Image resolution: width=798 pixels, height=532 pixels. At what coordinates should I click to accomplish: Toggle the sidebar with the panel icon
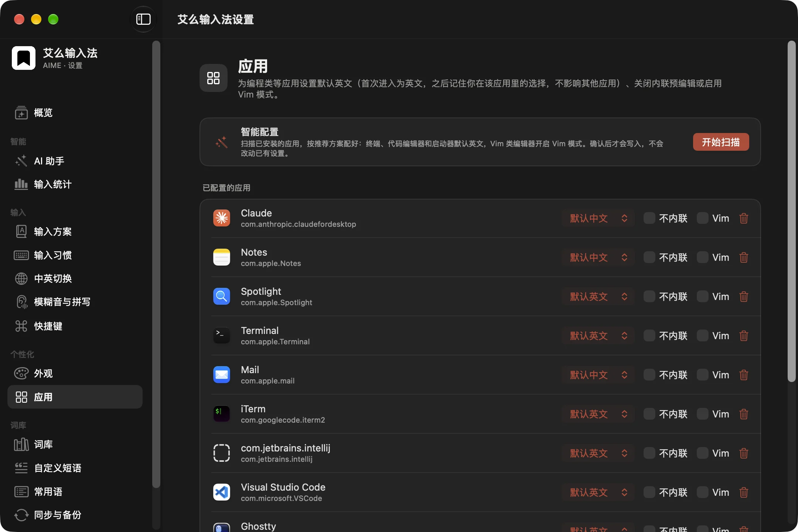143,19
